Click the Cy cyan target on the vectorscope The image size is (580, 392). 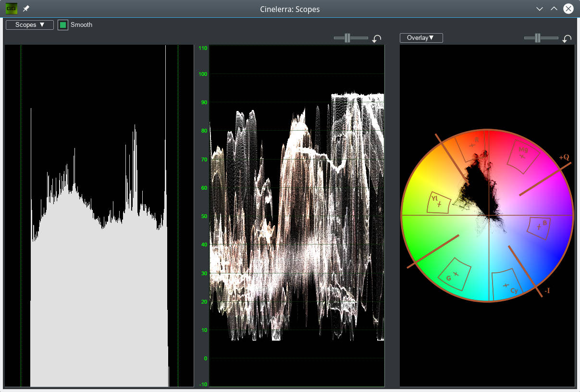click(506, 285)
